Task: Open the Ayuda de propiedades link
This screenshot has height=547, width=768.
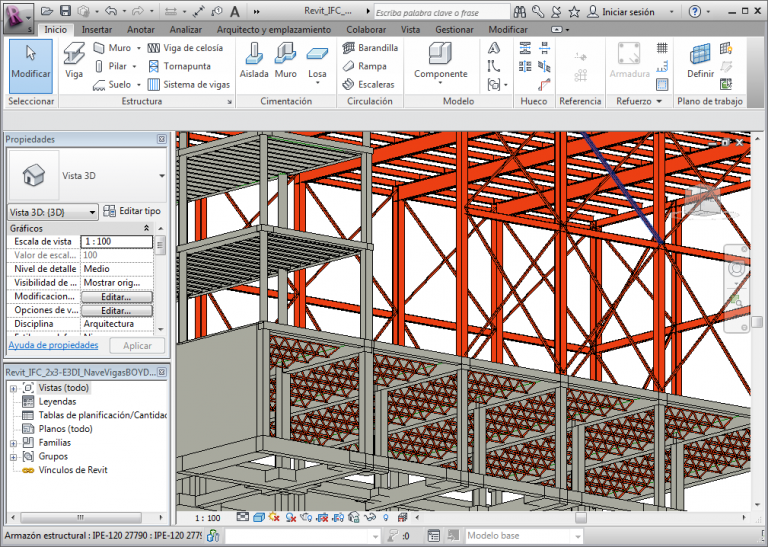Action: point(53,345)
